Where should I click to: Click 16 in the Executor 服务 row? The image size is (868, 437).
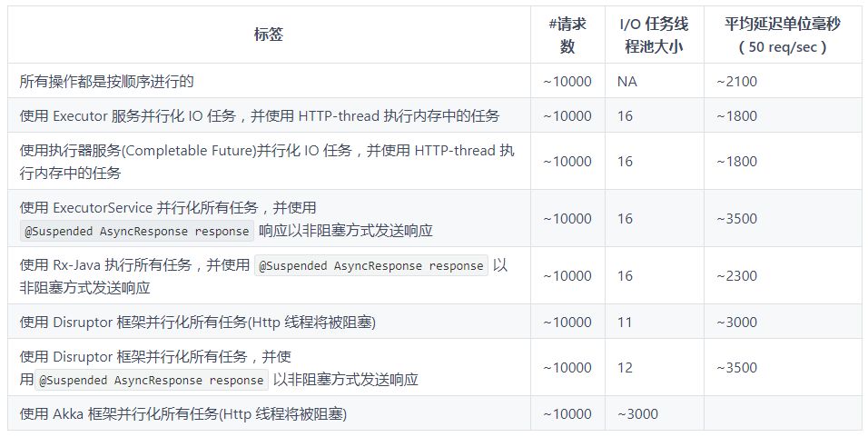click(x=625, y=115)
